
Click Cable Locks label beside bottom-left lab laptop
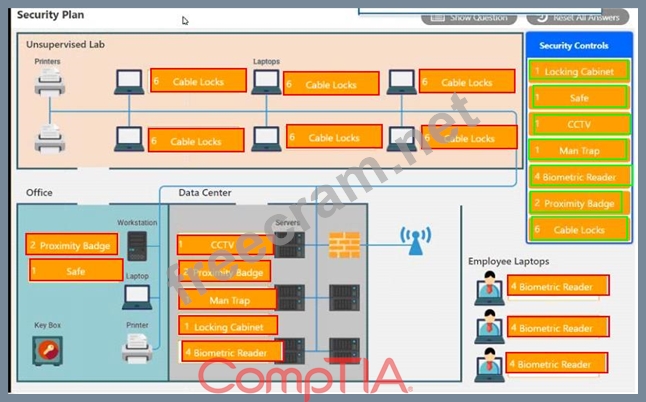(196, 140)
